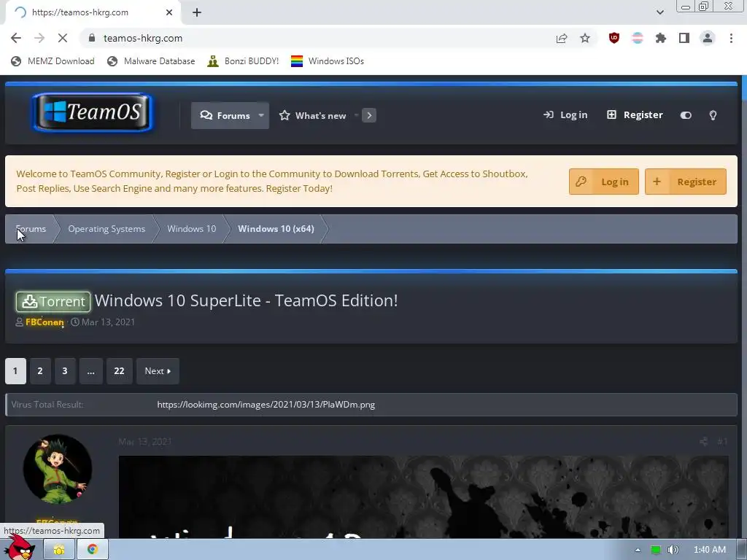This screenshot has width=747, height=560.
Task: View site security lock info
Action: click(x=92, y=38)
